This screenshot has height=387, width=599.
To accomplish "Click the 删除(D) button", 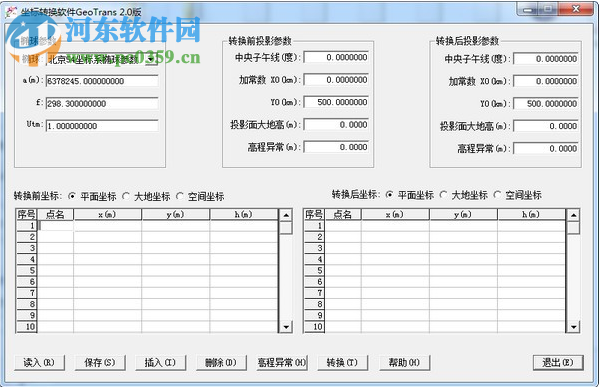I will [x=221, y=363].
